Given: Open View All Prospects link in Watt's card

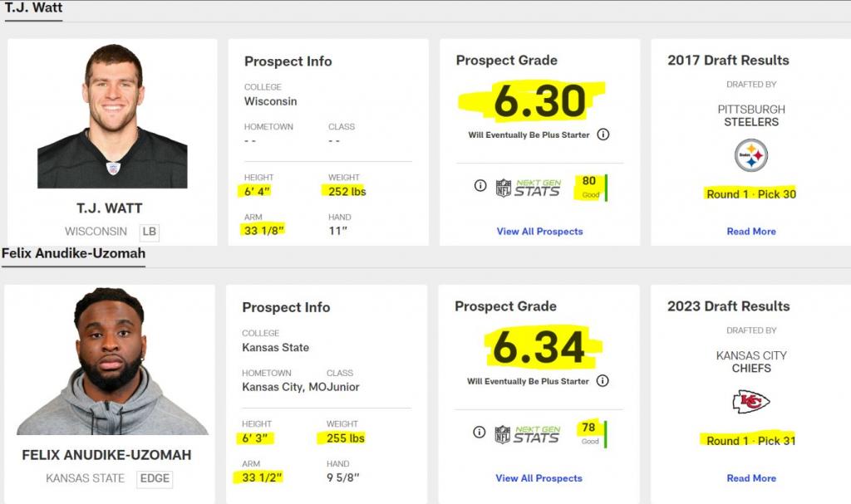Looking at the screenshot, I should coord(539,231).
